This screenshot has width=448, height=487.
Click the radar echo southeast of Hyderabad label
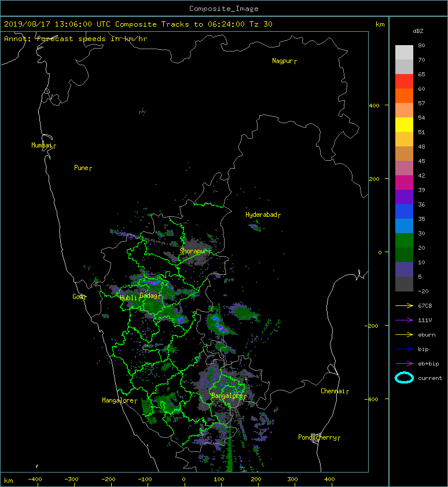point(256,227)
